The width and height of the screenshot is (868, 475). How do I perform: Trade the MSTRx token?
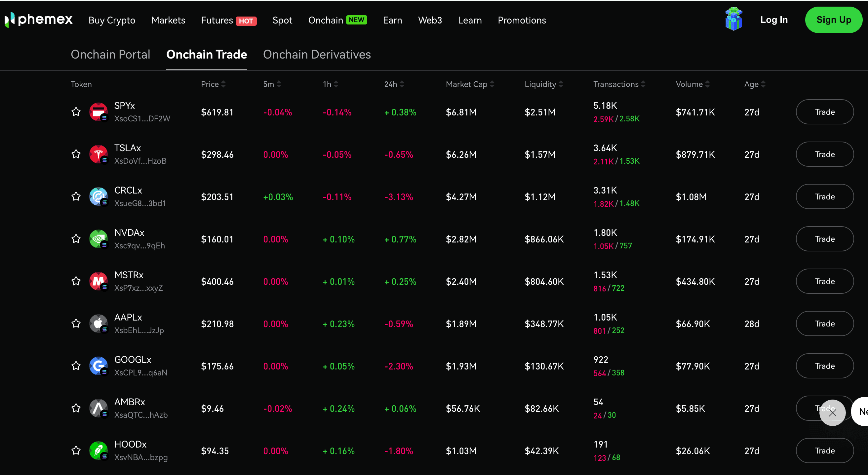[824, 281]
